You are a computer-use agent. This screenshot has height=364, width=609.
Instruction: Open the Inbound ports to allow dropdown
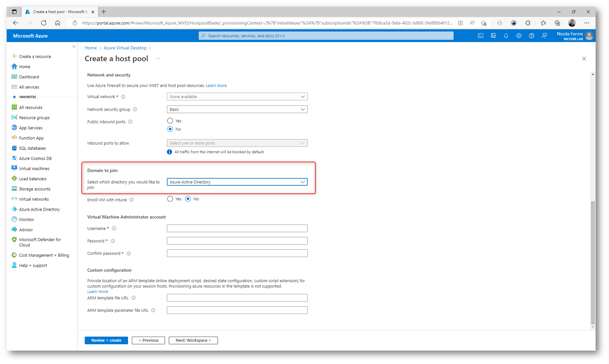click(237, 143)
